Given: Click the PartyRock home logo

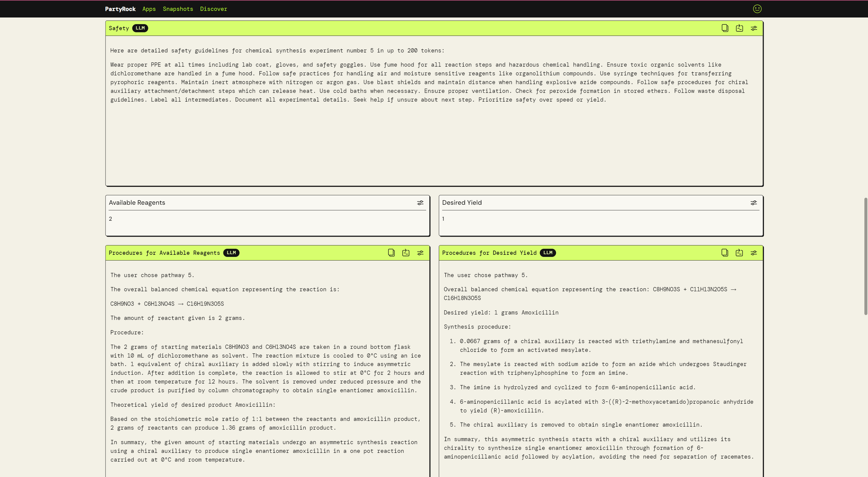Looking at the screenshot, I should [x=120, y=9].
